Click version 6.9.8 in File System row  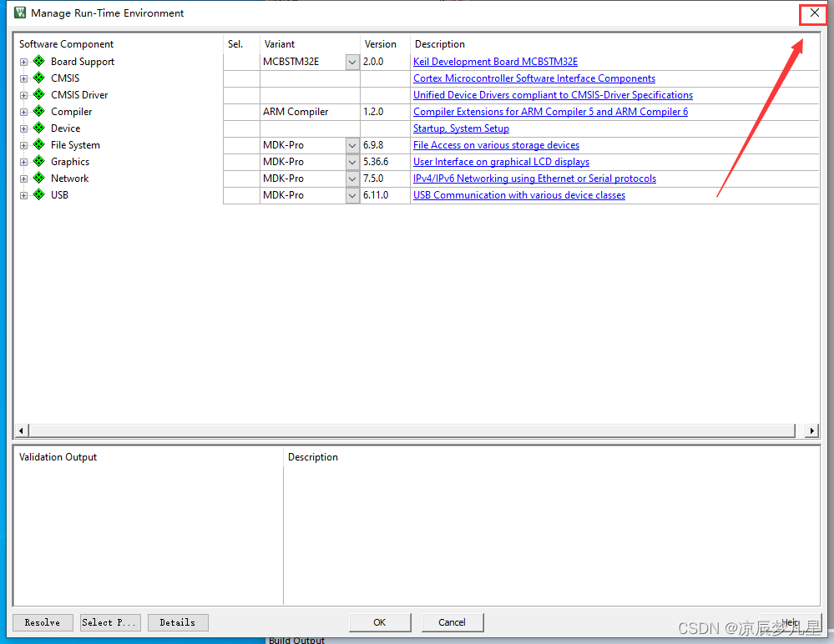pos(373,145)
